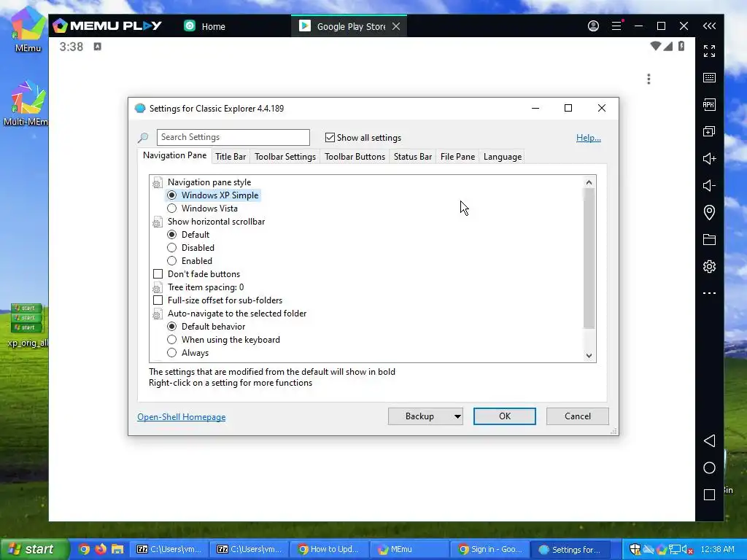Launch Firefox from quick launch bar
Image resolution: width=747 pixels, height=560 pixels.
[x=101, y=549]
